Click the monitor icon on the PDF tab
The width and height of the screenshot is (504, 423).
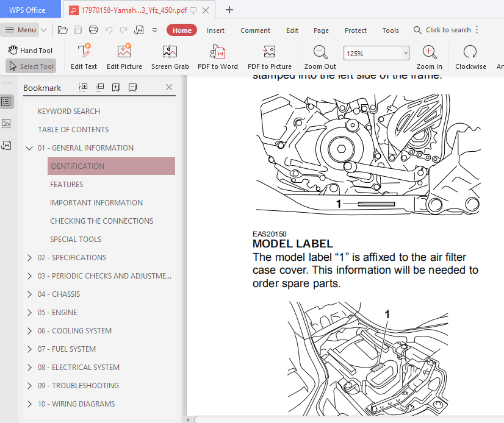(x=193, y=10)
